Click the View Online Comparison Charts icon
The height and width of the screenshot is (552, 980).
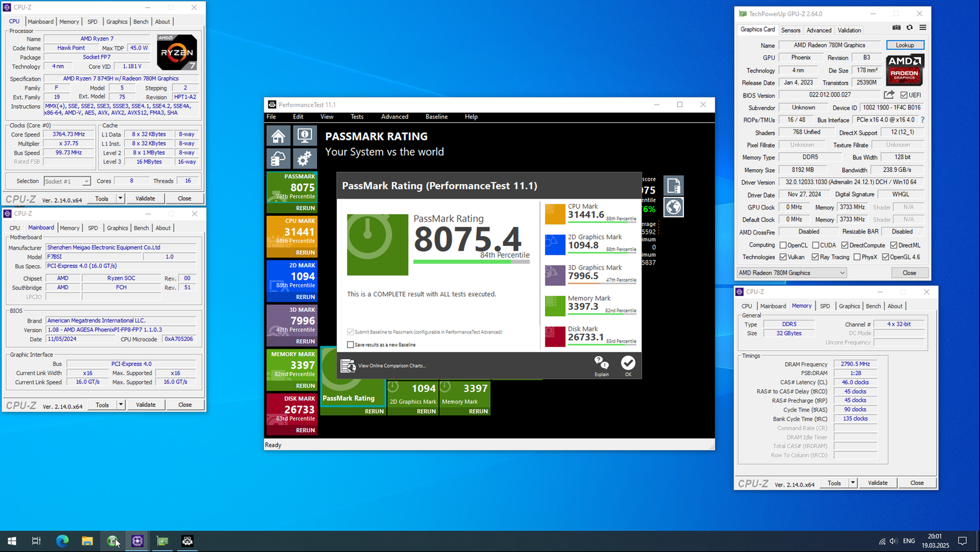point(348,365)
